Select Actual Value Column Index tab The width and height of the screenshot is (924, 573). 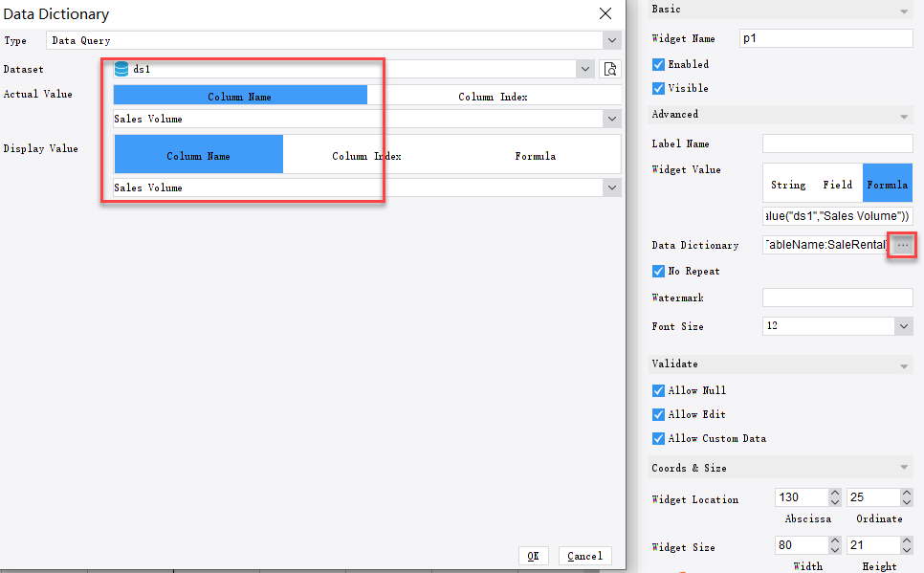[494, 96]
